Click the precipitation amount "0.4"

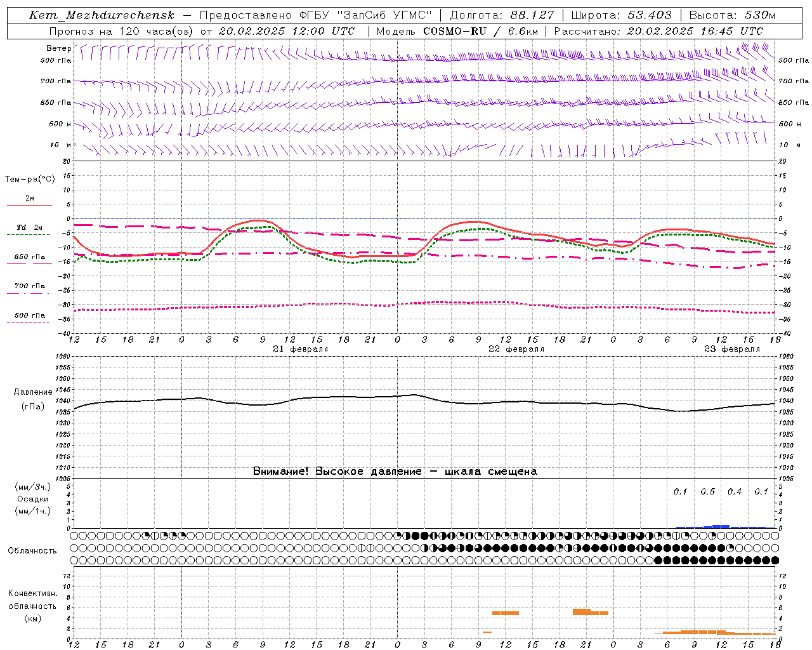(x=735, y=491)
